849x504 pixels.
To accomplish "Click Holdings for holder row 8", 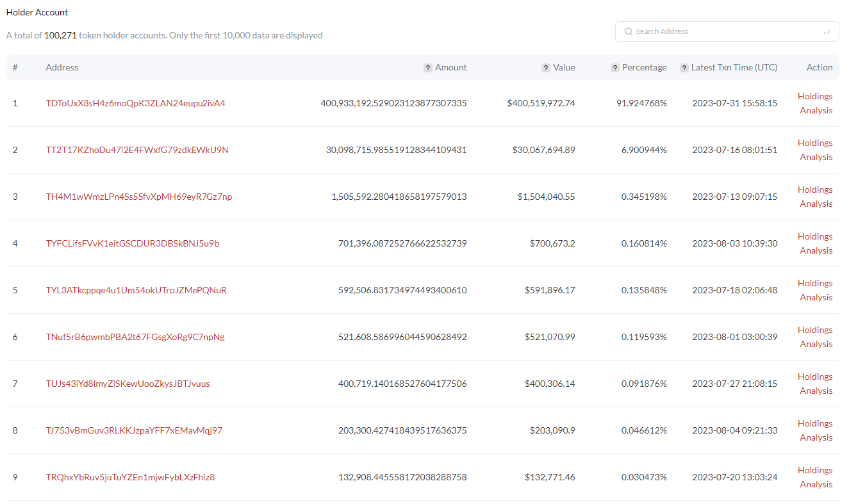I will [x=815, y=423].
